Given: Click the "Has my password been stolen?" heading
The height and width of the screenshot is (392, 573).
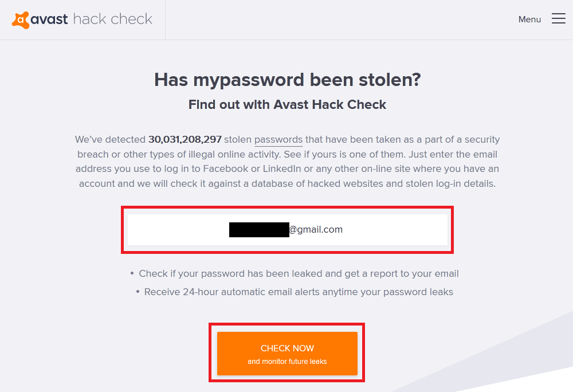Looking at the screenshot, I should click(x=287, y=80).
